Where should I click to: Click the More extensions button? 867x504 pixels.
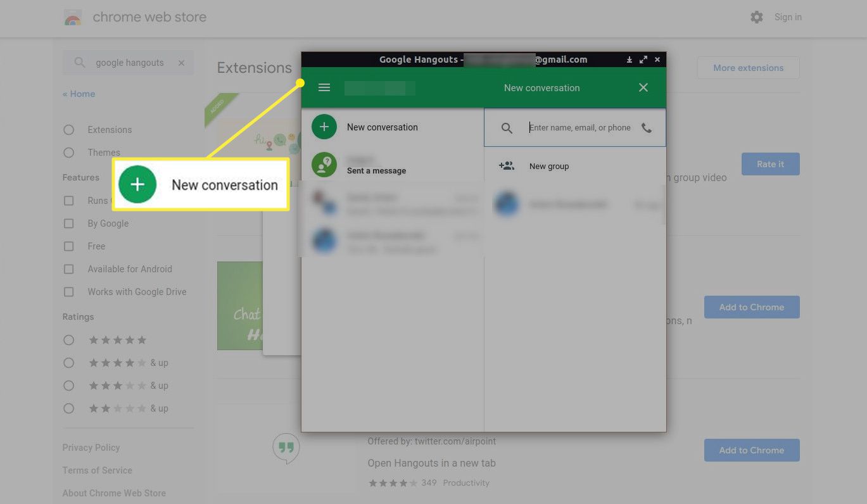pos(748,68)
